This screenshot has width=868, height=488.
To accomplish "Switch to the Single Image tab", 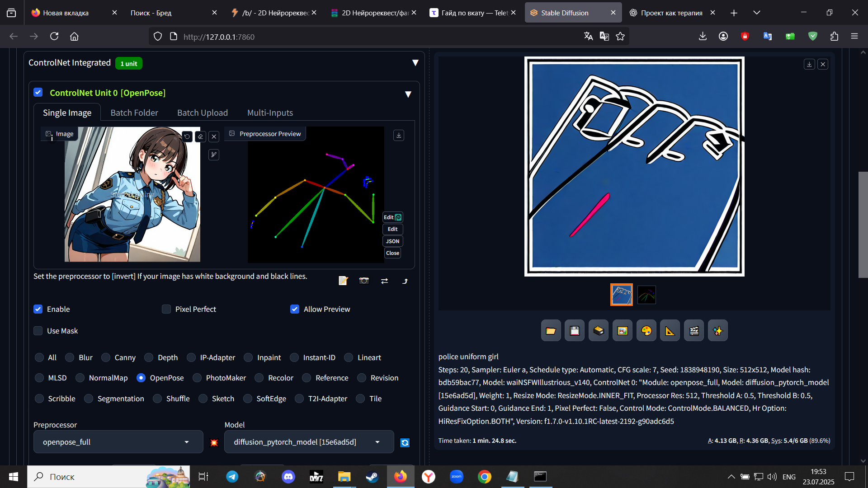I will pyautogui.click(x=67, y=113).
